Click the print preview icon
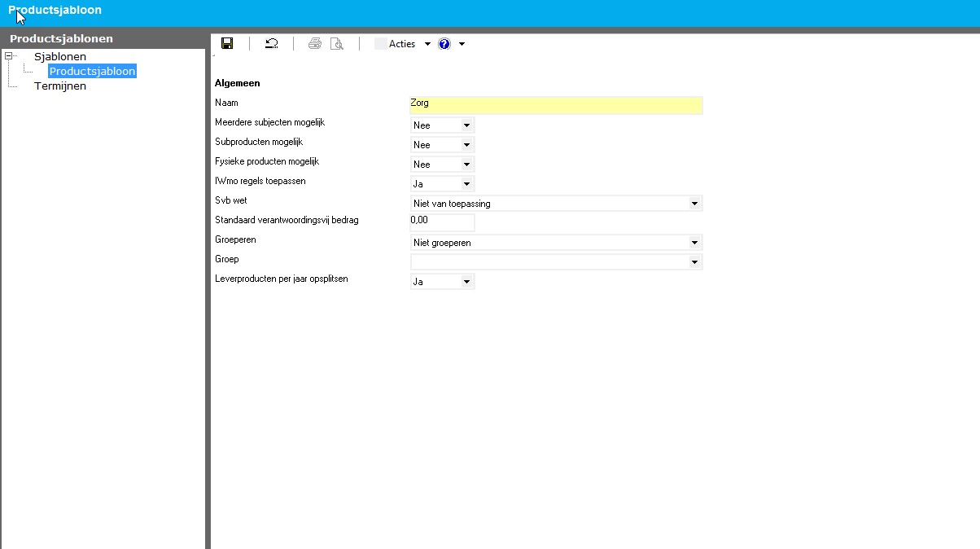 (x=337, y=44)
